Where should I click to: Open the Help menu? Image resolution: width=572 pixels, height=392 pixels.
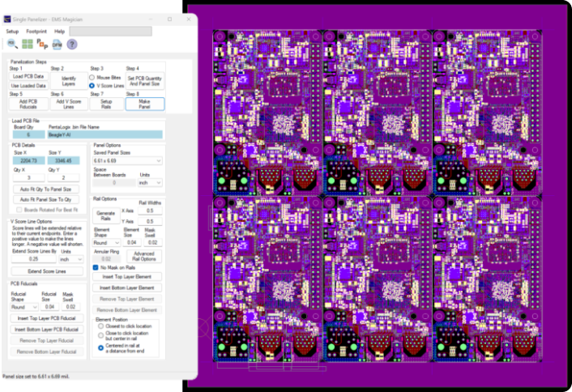point(59,32)
